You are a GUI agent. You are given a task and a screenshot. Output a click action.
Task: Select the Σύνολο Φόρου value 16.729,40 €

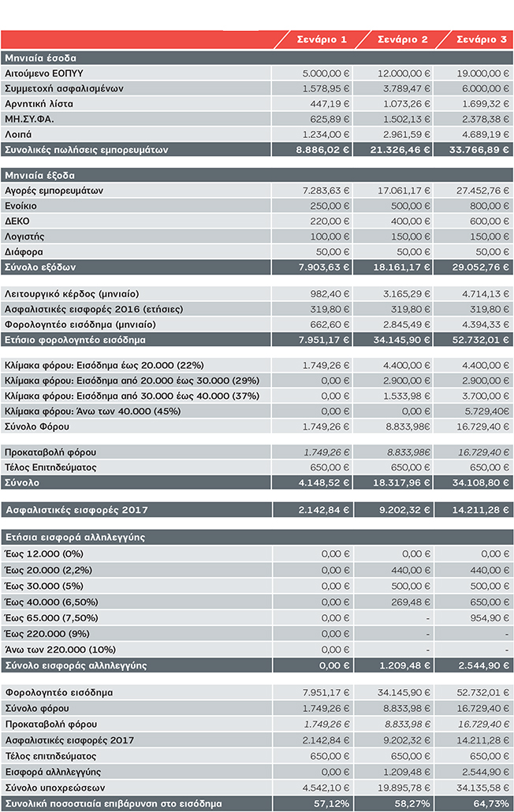coord(482,426)
